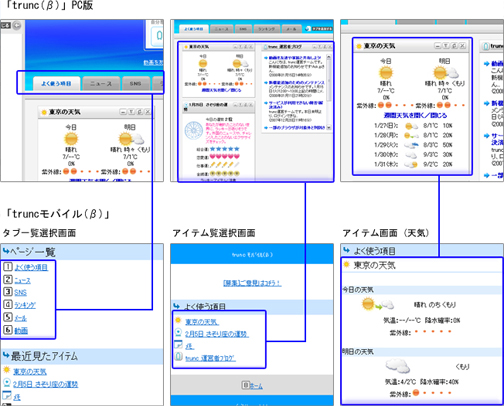This screenshot has height=406, width=504.
Task: Click the trunc 運営者ブログ mobile link
Action: 210,358
